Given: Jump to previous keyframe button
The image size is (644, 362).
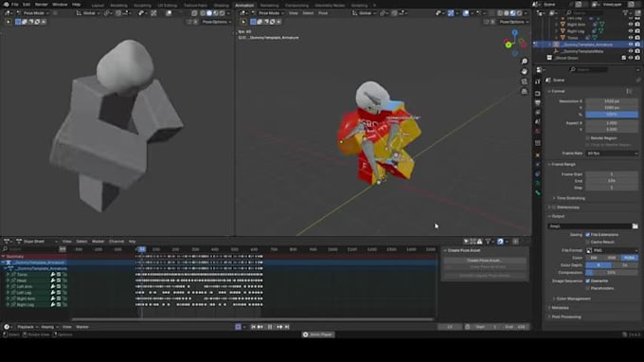Looking at the screenshot, I should (x=260, y=327).
